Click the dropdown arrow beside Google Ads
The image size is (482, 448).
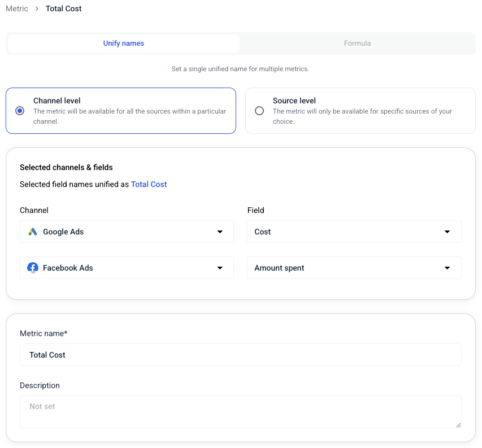(220, 232)
